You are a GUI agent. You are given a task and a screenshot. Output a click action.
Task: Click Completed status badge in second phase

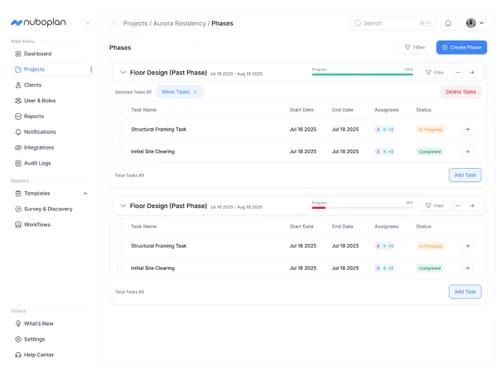click(430, 268)
